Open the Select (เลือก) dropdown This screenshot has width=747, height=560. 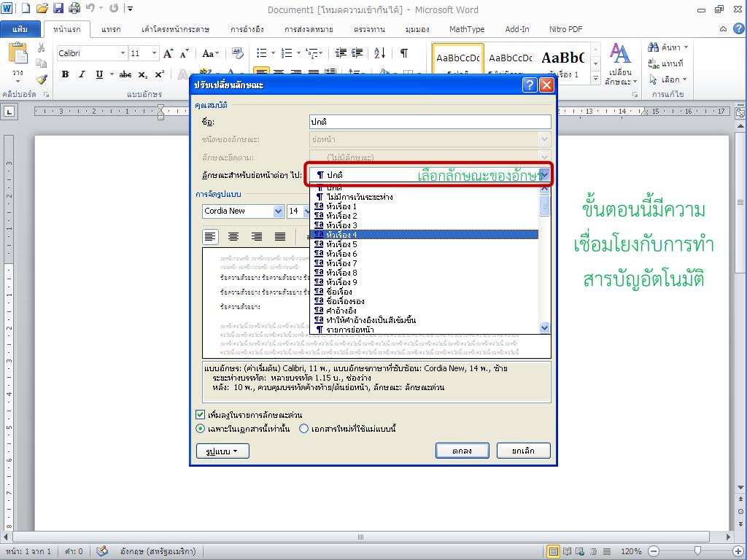click(669, 79)
